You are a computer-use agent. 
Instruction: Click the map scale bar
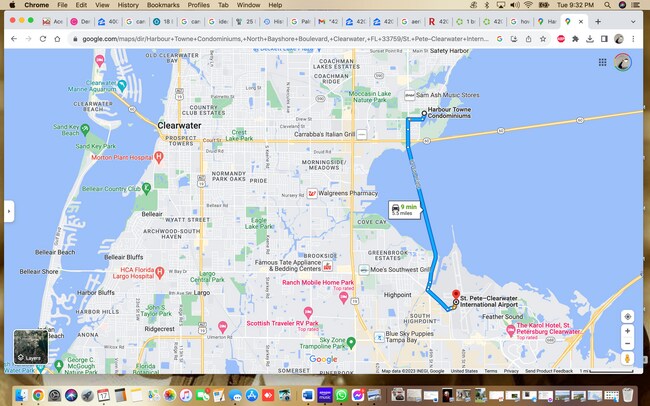(x=610, y=371)
